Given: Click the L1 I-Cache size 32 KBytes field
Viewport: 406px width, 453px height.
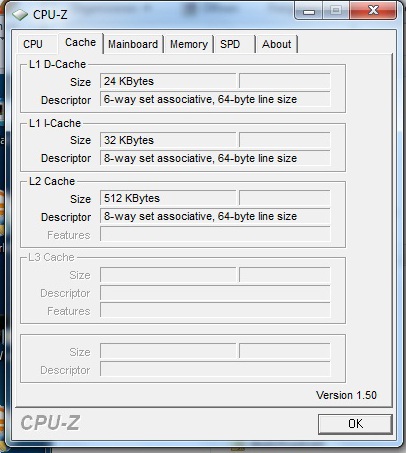Looking at the screenshot, I should pyautogui.click(x=168, y=140).
